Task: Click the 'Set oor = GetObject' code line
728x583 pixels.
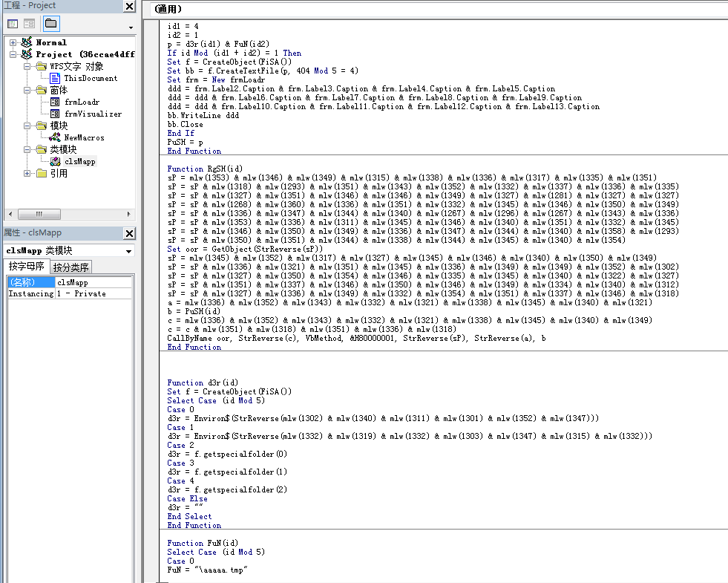Action: (245, 249)
